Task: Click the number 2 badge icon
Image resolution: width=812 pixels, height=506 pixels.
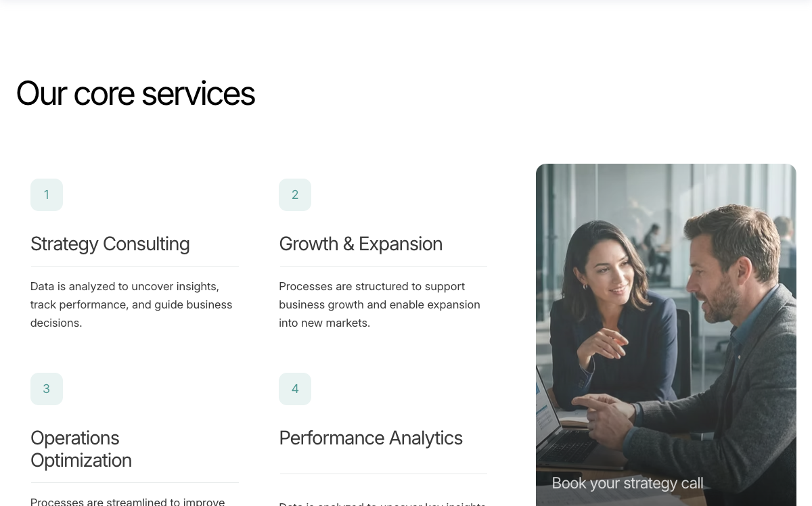Action: pyautogui.click(x=295, y=195)
